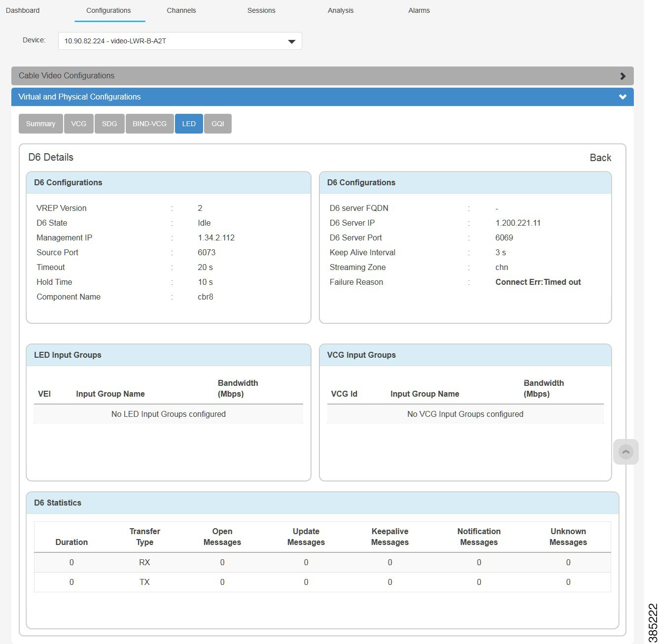Expand Cable Video Configurations via right chevron
This screenshot has height=644, width=658.
623,75
